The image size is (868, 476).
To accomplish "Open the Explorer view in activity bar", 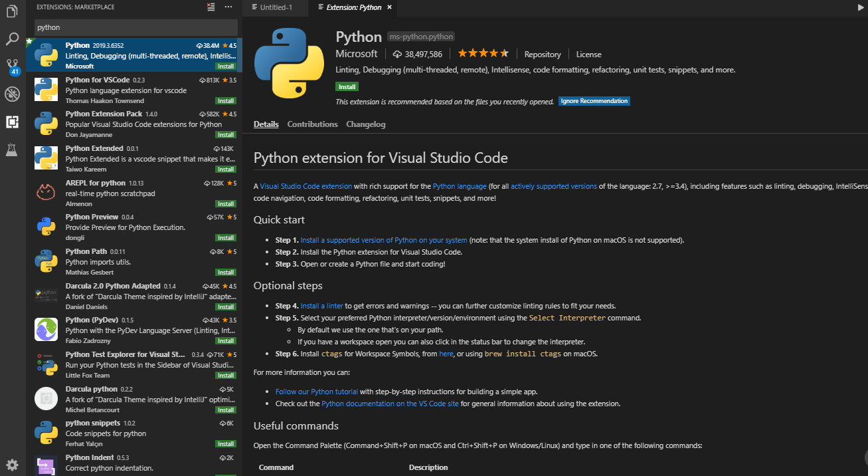I will [12, 11].
